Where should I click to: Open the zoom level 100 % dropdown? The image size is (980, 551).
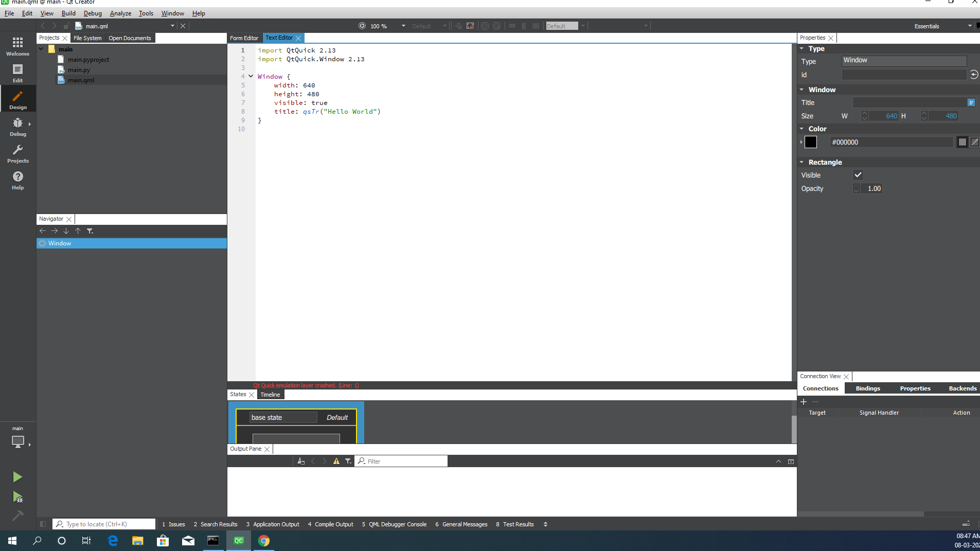point(403,26)
